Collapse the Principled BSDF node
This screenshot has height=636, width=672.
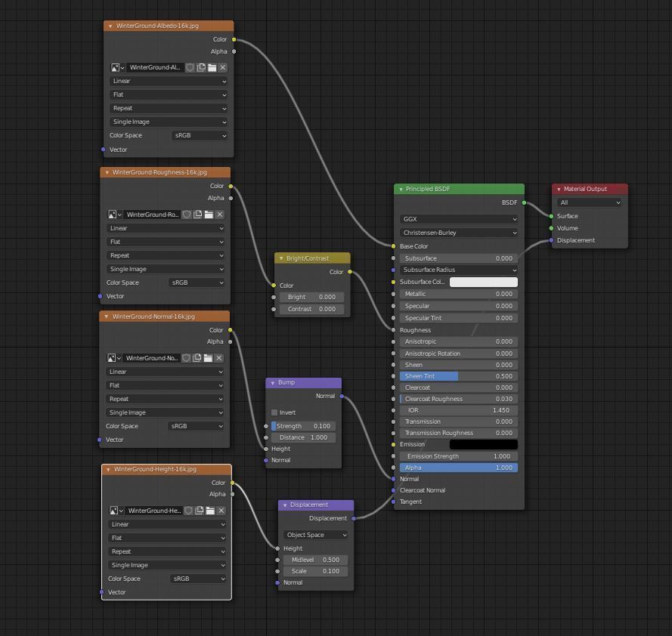(401, 190)
